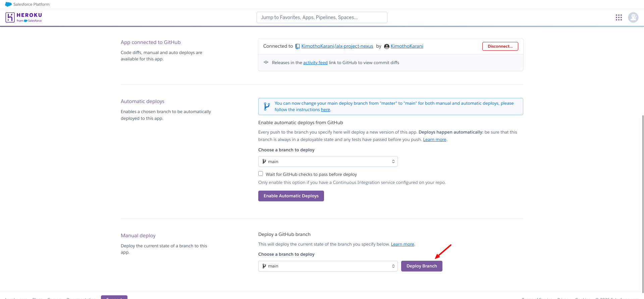Open the manual deploy branch dropdown
This screenshot has height=299, width=644.
(328, 266)
